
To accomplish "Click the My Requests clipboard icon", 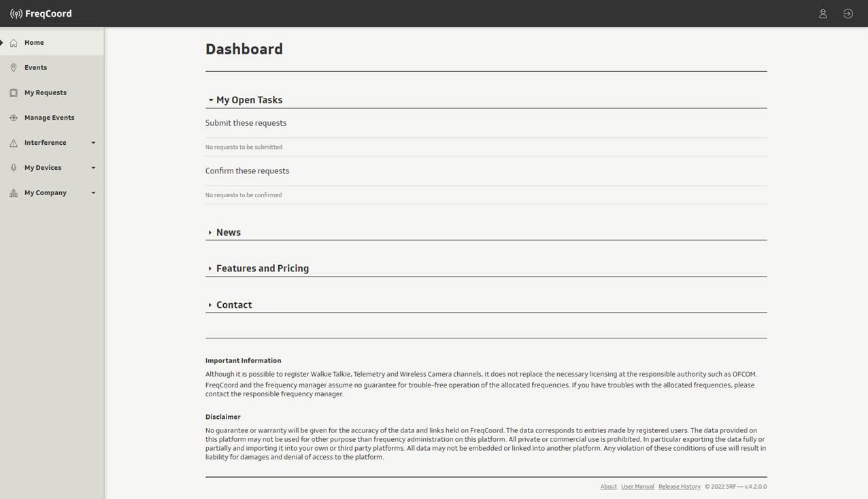I will (x=14, y=93).
